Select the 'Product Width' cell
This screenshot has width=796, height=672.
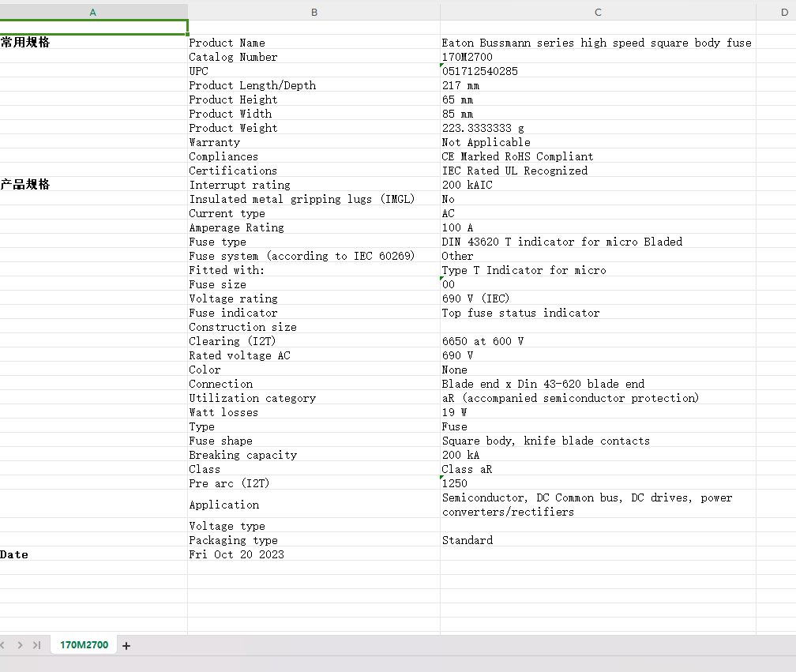(x=314, y=113)
